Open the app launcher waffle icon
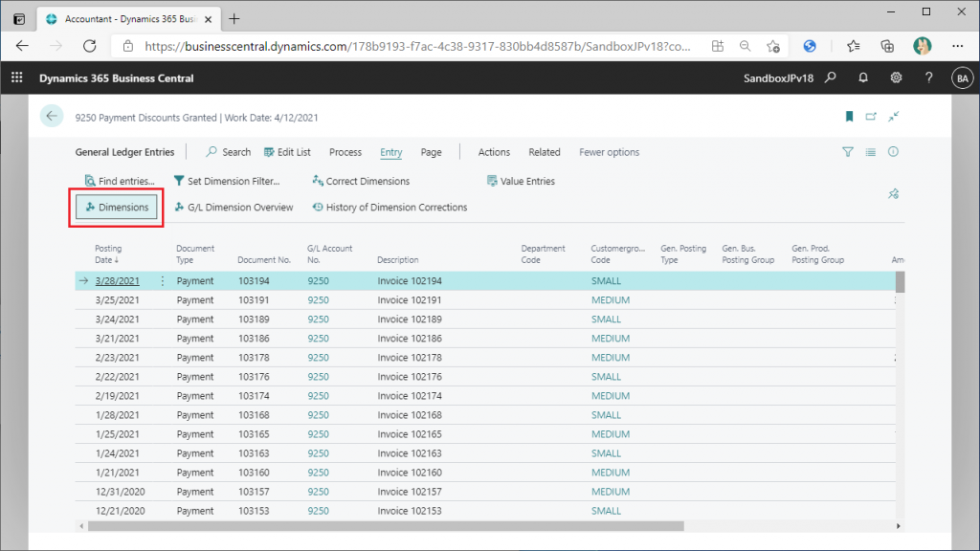This screenshot has height=551, width=980. coord(17,77)
